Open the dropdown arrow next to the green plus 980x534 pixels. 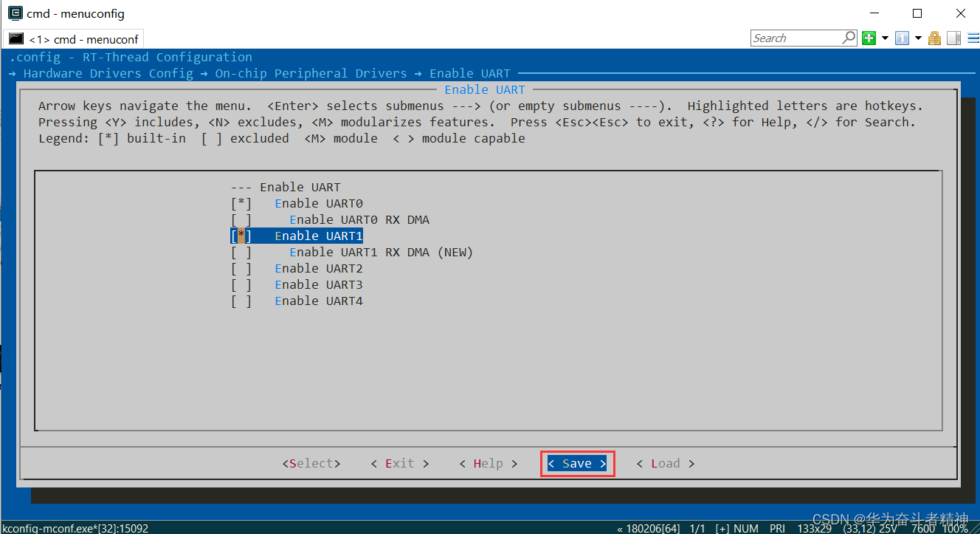(x=885, y=38)
